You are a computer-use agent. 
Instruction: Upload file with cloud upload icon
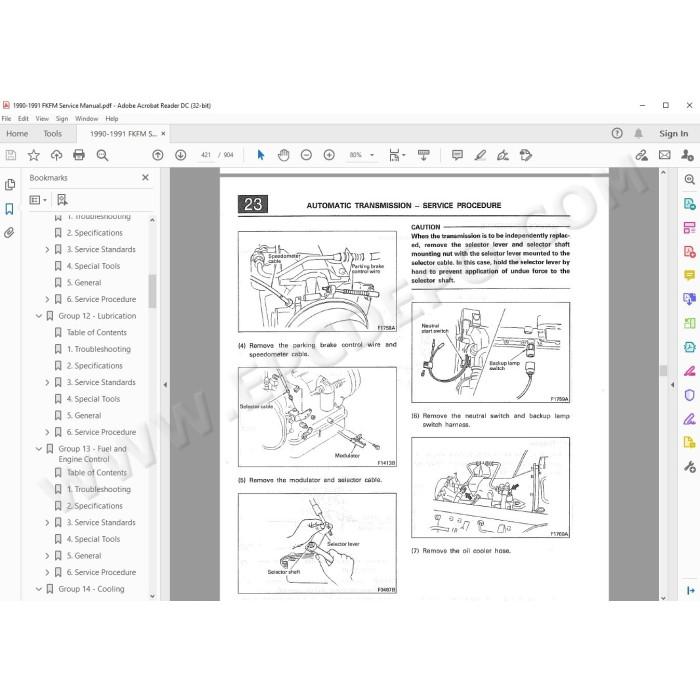56,155
